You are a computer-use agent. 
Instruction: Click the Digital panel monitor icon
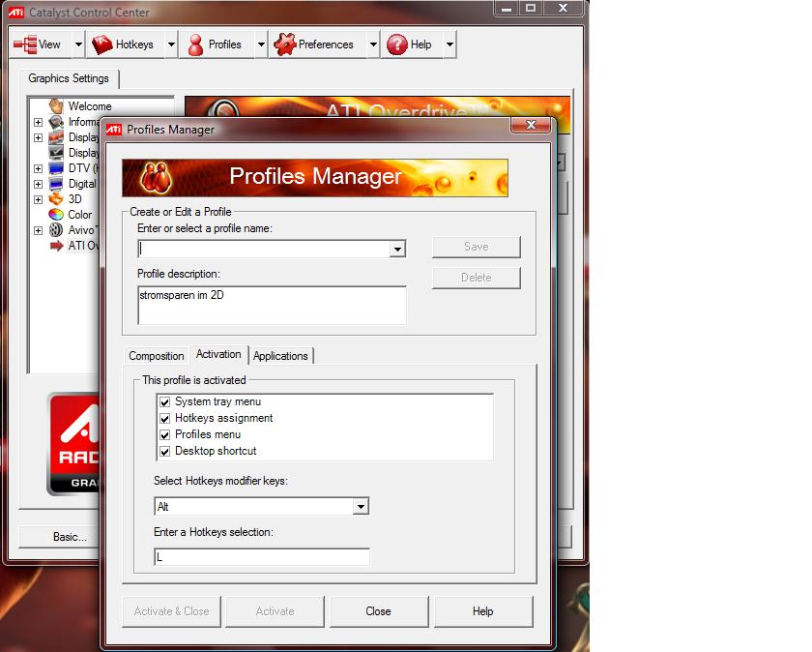(x=56, y=184)
